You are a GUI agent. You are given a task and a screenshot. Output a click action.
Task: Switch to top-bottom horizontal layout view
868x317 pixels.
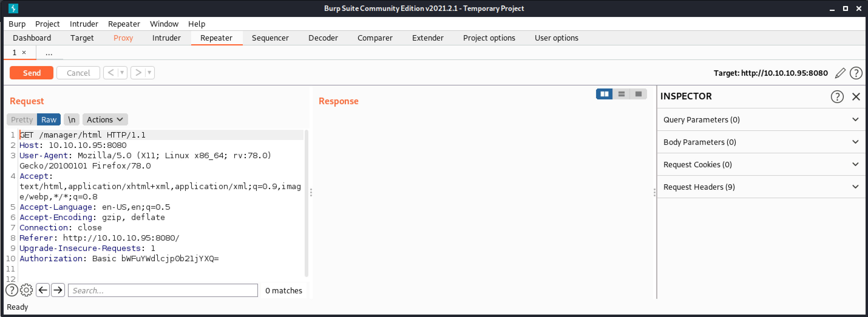tap(621, 94)
